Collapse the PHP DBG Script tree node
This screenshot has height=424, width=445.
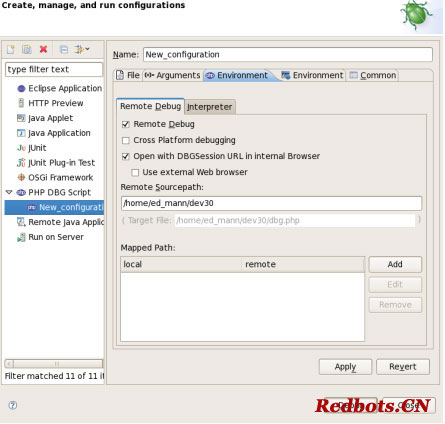pos(9,192)
